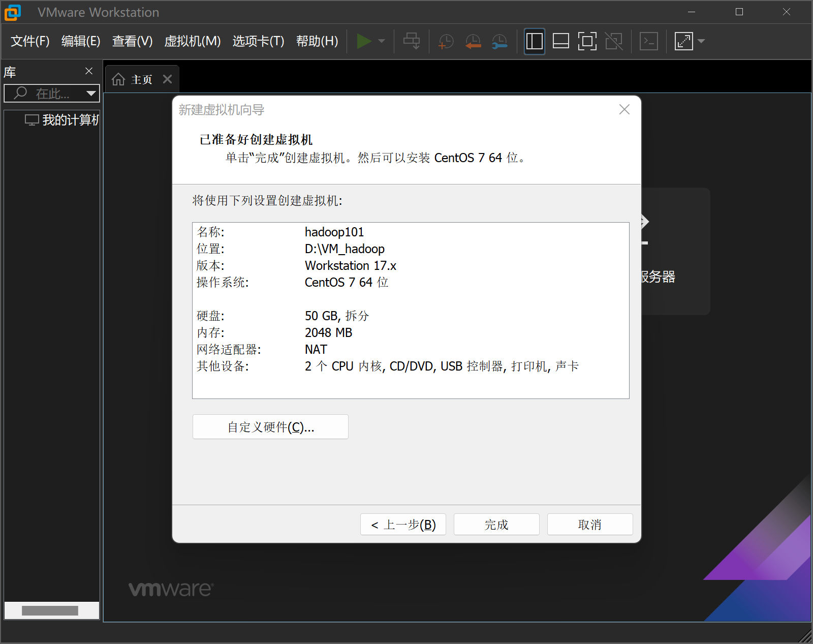This screenshot has width=813, height=644.
Task: Close the 主页 tab
Action: pos(168,79)
